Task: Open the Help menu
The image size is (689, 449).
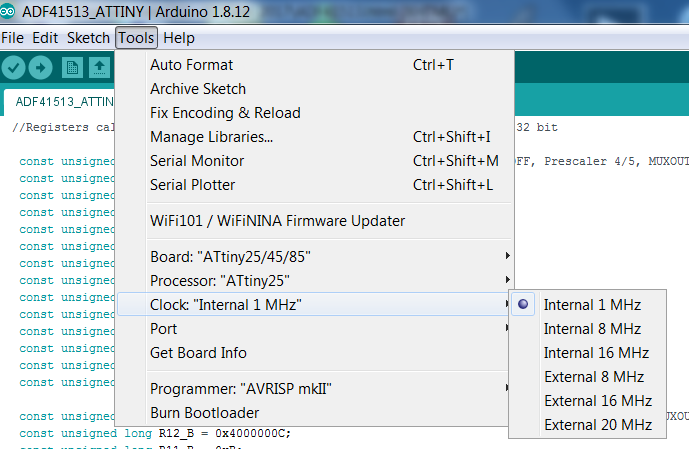Action: [179, 38]
